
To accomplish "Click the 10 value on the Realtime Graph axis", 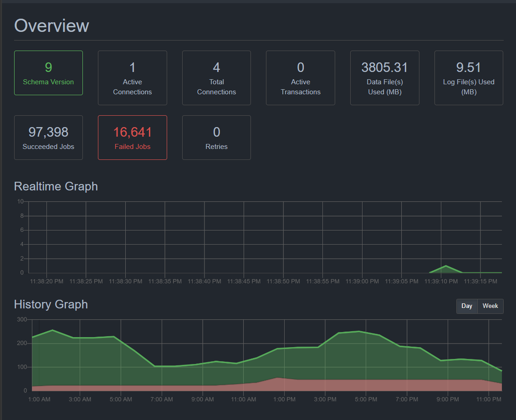I will 20,201.
